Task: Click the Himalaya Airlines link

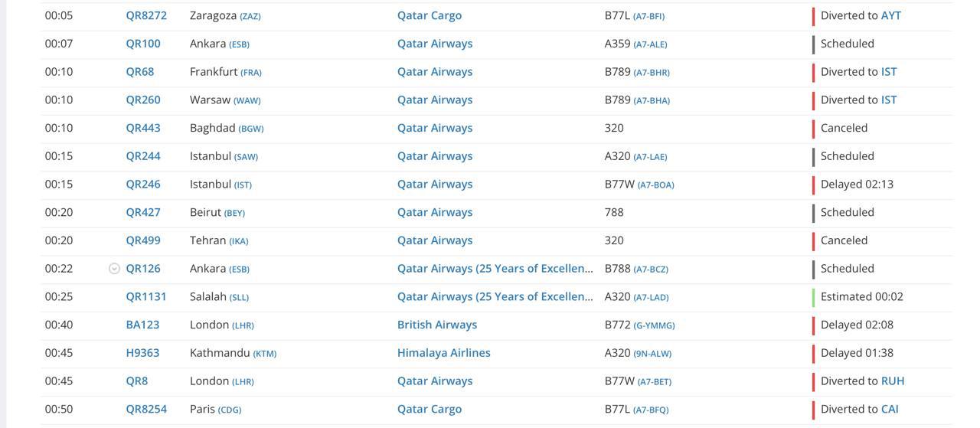Action: [x=443, y=353]
